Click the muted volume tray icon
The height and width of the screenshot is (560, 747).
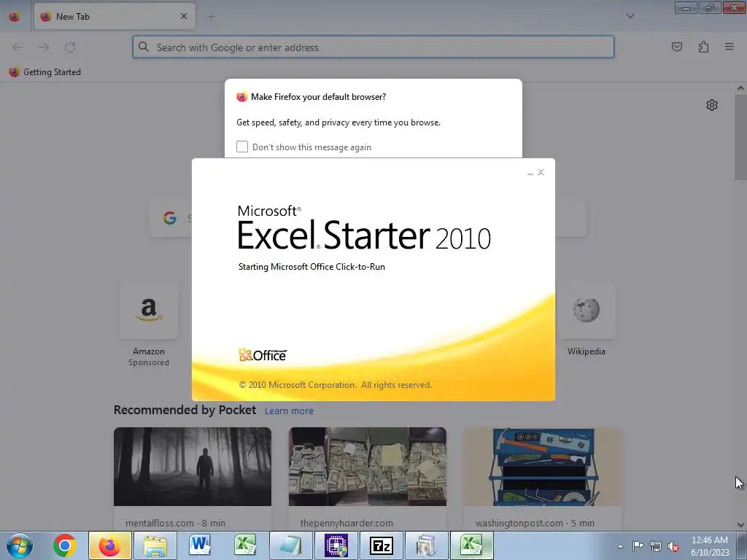673,546
